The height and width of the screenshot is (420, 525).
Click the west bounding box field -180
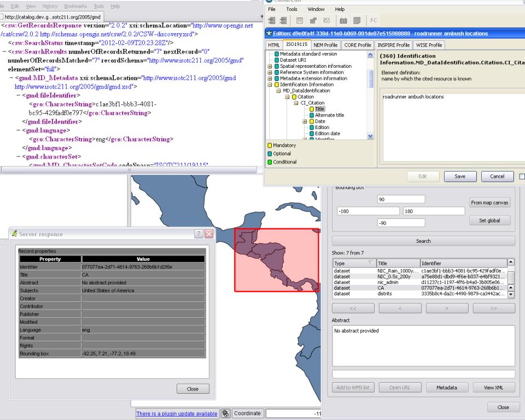(368, 211)
